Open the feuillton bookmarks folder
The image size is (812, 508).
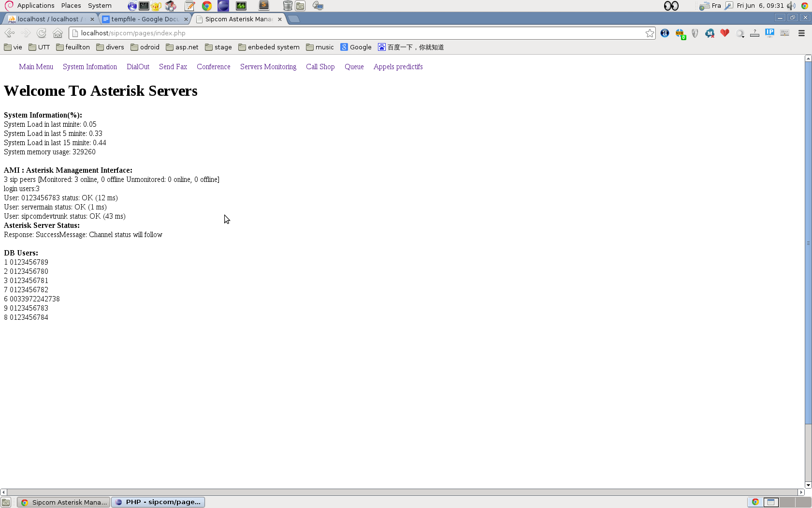(73, 47)
